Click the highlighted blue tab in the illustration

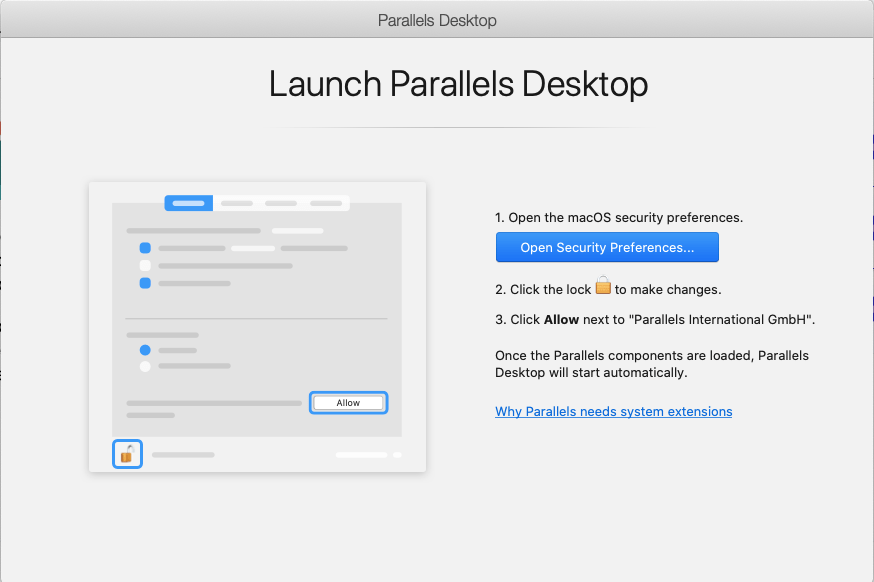[188, 203]
